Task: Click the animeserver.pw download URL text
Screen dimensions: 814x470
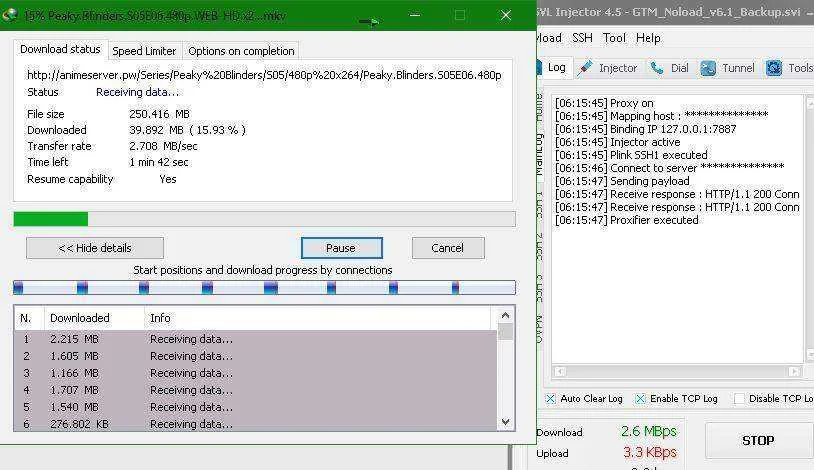Action: [x=264, y=75]
